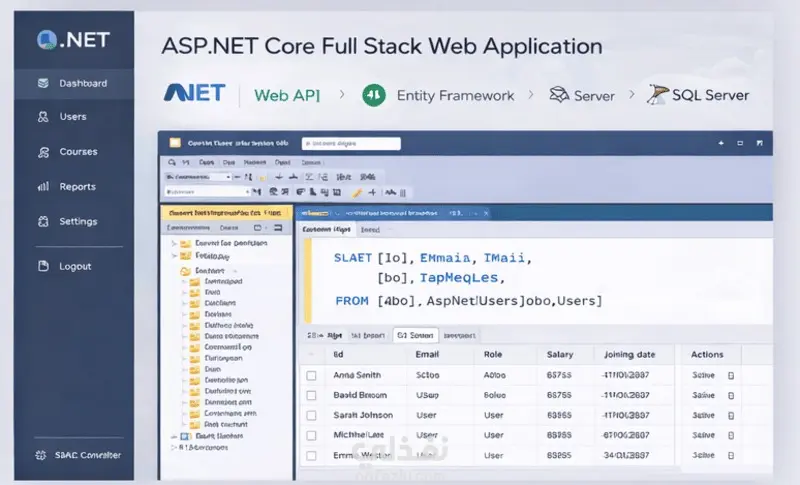This screenshot has width=800, height=485.
Task: Open the second toolbar row's wide combo box
Action: click(x=207, y=192)
